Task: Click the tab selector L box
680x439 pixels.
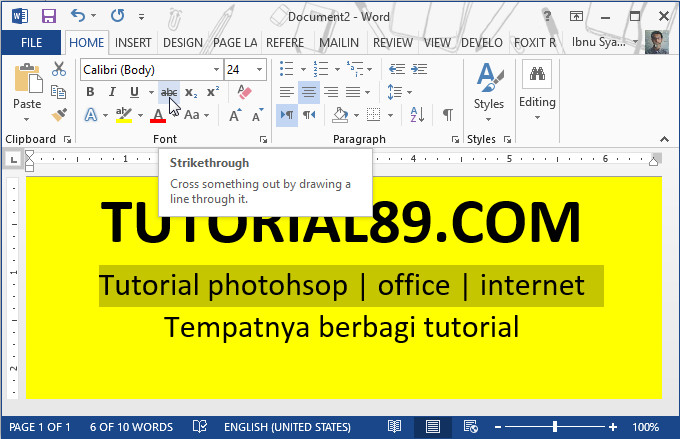Action: [x=14, y=160]
